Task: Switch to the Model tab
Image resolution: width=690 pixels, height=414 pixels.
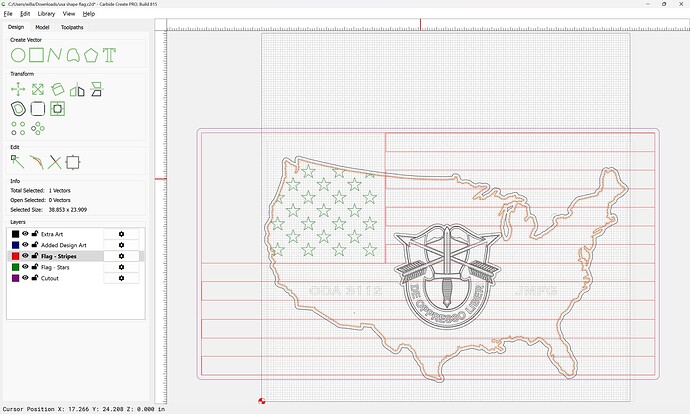Action: pos(42,27)
